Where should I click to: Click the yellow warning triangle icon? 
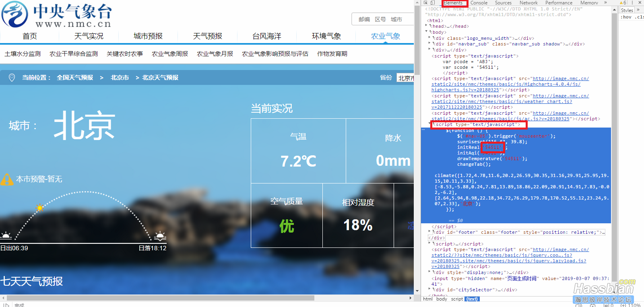pyautogui.click(x=7, y=179)
